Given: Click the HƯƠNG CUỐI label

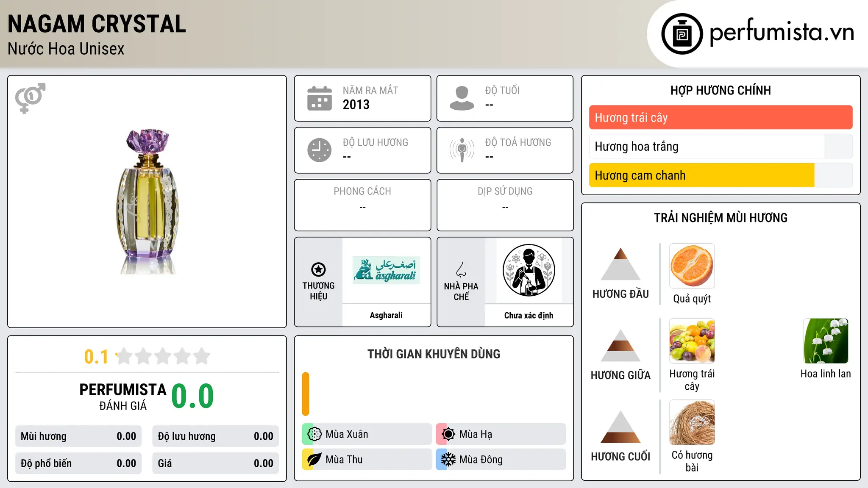Looking at the screenshot, I should [620, 457].
